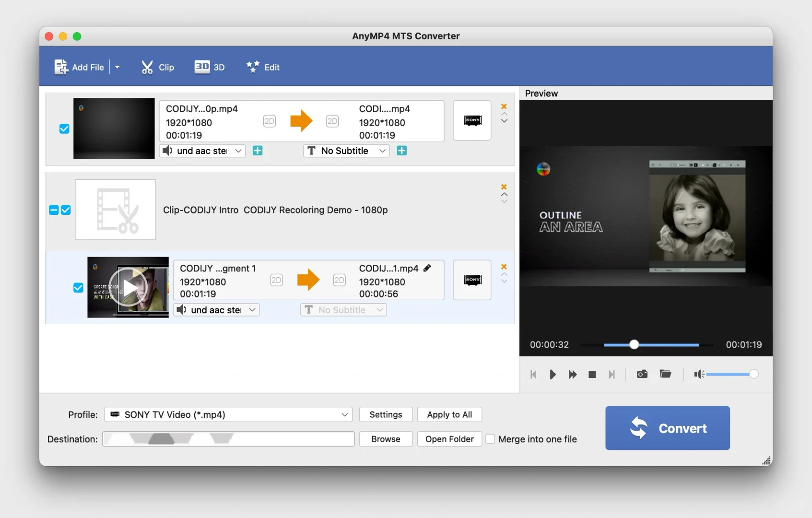Image resolution: width=812 pixels, height=518 pixels.
Task: Skip to next in preview
Action: 612,375
